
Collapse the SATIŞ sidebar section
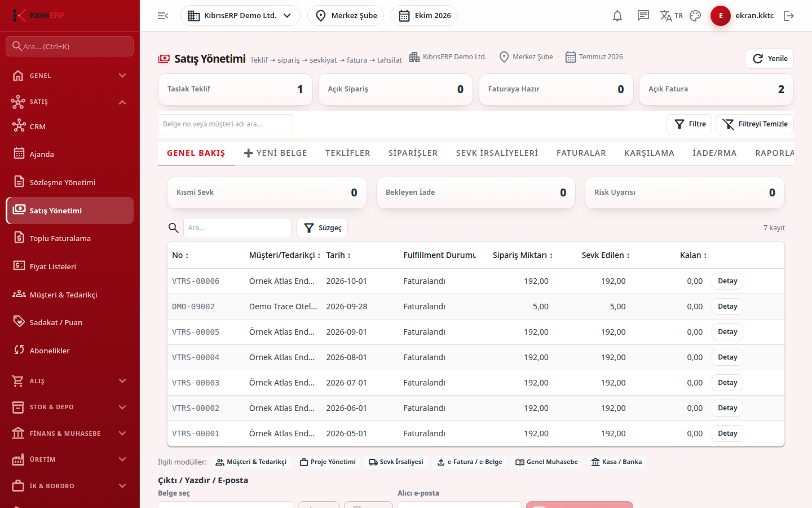pyautogui.click(x=70, y=102)
